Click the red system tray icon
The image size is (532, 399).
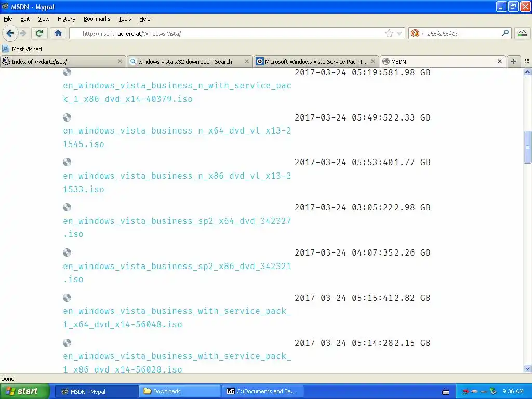click(x=466, y=391)
